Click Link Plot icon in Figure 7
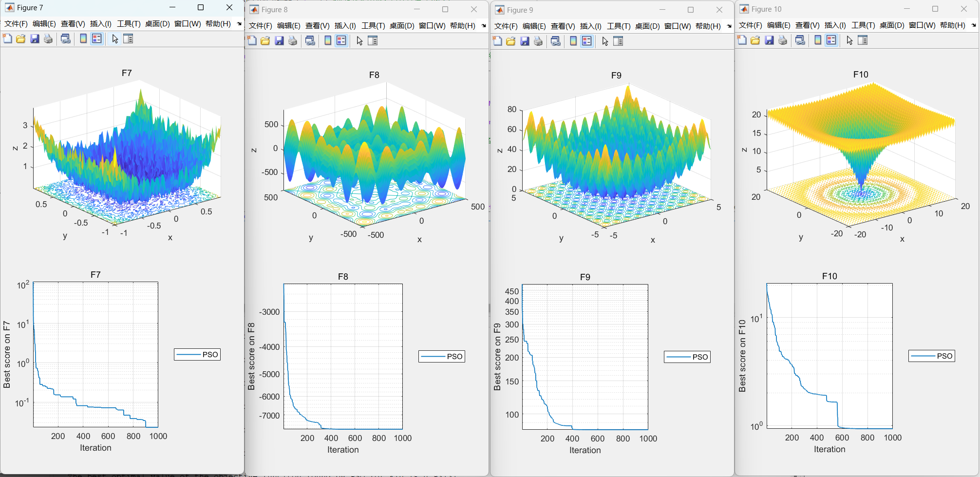980x477 pixels. 66,39
